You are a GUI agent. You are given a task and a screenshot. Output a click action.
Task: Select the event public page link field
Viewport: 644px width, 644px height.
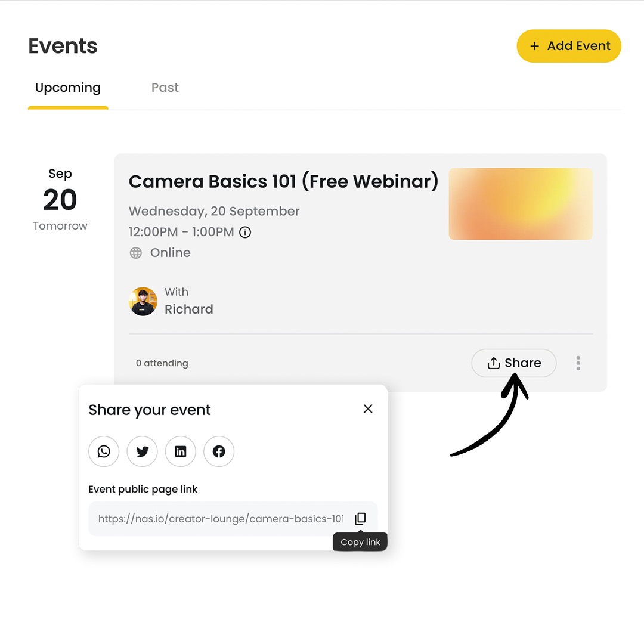pyautogui.click(x=221, y=518)
